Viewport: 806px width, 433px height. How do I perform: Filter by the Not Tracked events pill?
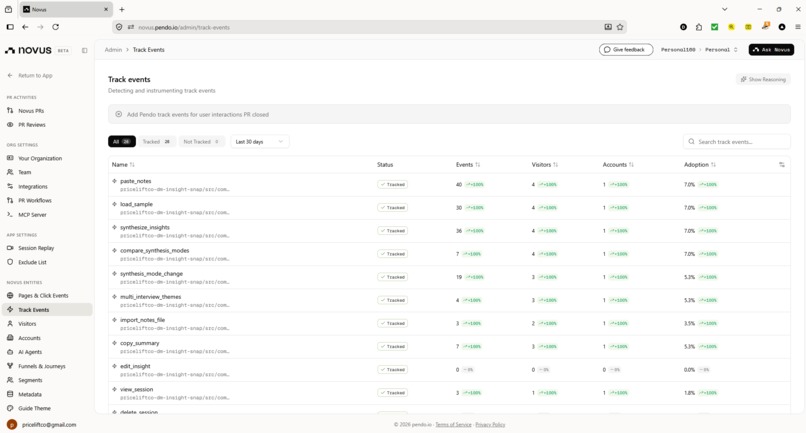click(202, 141)
